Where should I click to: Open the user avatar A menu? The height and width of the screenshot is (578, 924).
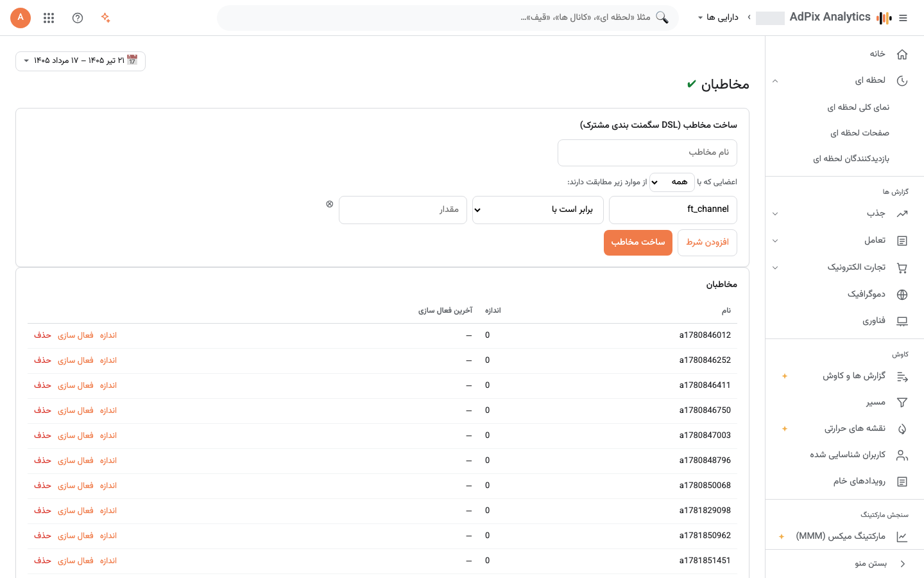tap(21, 18)
